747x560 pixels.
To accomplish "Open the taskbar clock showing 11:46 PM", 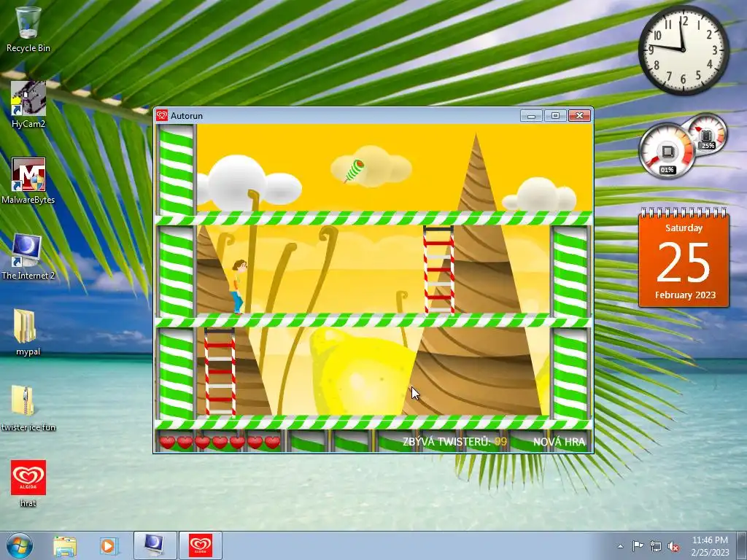I will [x=710, y=545].
